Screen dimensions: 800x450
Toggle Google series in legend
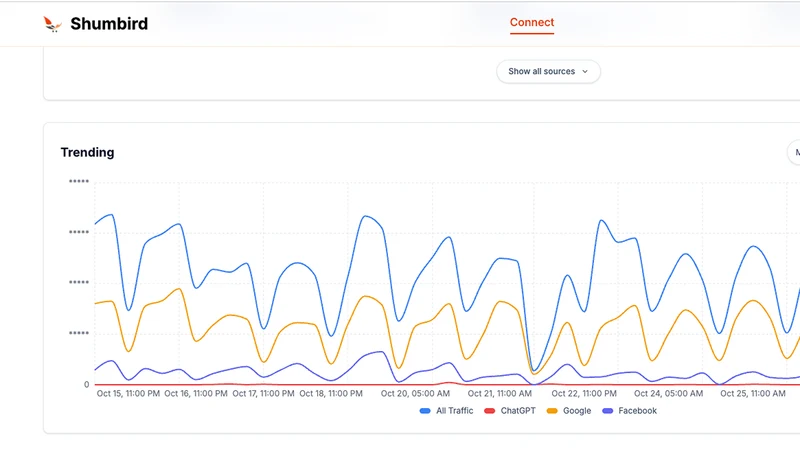pos(568,411)
